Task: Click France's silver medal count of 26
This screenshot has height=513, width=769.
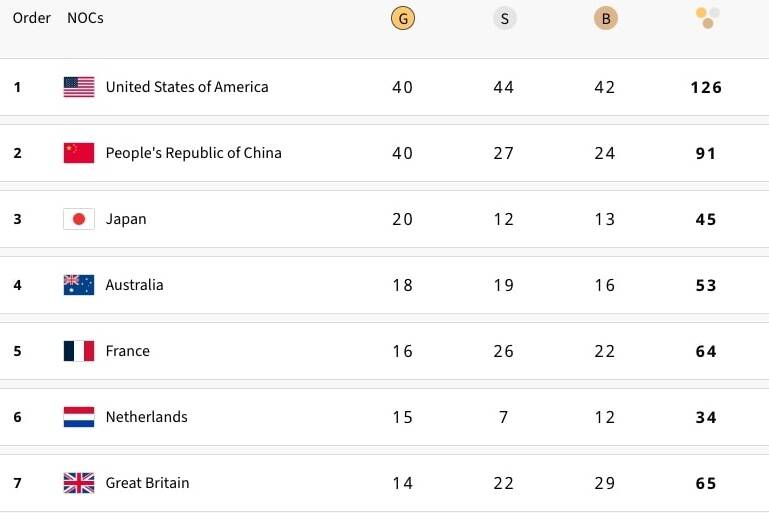Action: click(504, 351)
